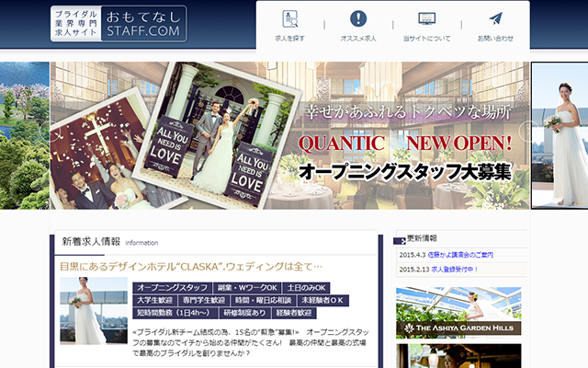Click the left-side landscape slide preview
The width and height of the screenshot is (588, 368).
point(25,135)
